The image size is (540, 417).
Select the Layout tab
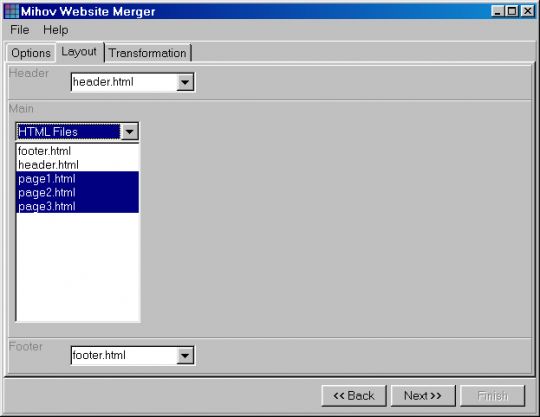[x=79, y=52]
